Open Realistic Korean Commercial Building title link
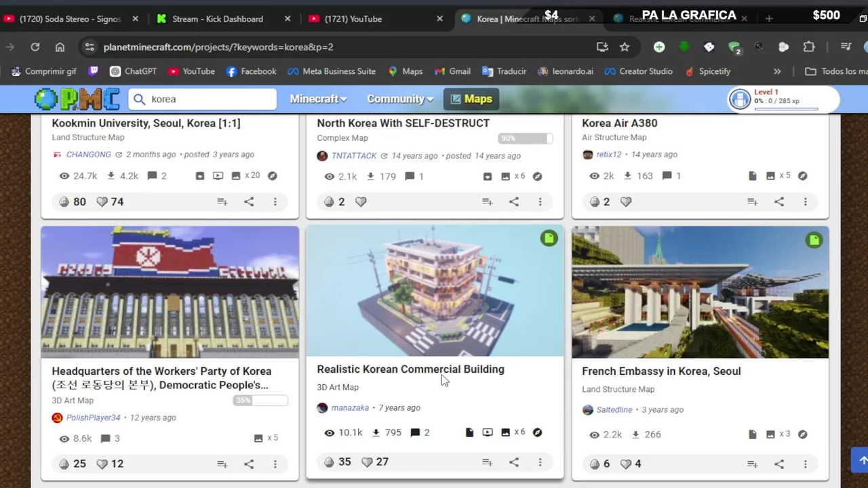 pyautogui.click(x=411, y=369)
